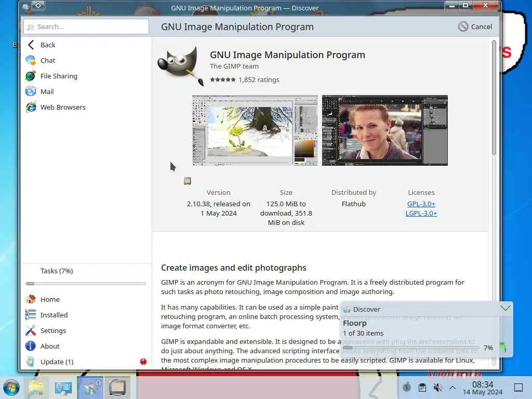The image size is (532, 399).
Task: Click the '1 of 30 items' text
Action: (363, 333)
